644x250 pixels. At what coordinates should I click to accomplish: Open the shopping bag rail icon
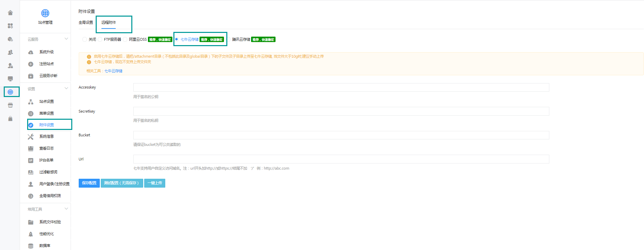pos(10,118)
